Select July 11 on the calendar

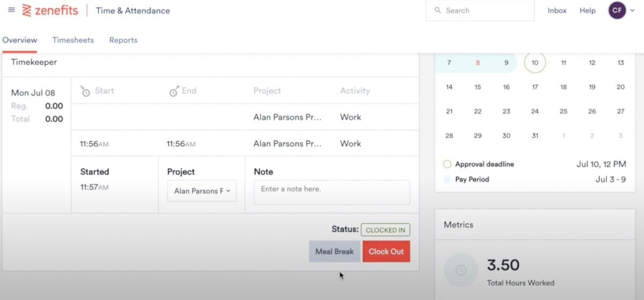pos(563,63)
